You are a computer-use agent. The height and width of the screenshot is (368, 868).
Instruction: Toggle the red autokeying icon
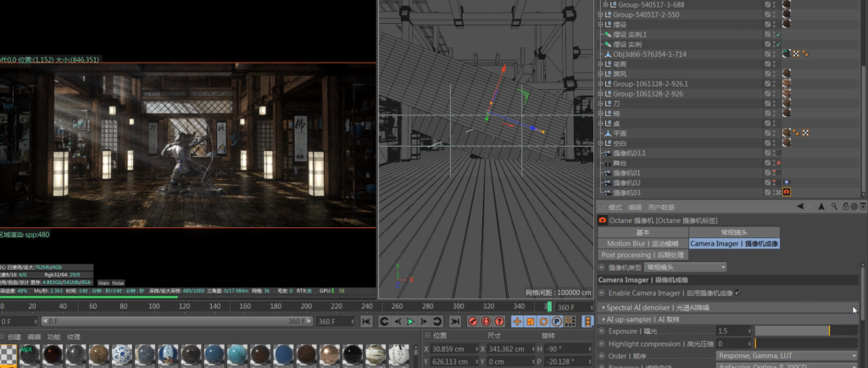[x=486, y=321]
